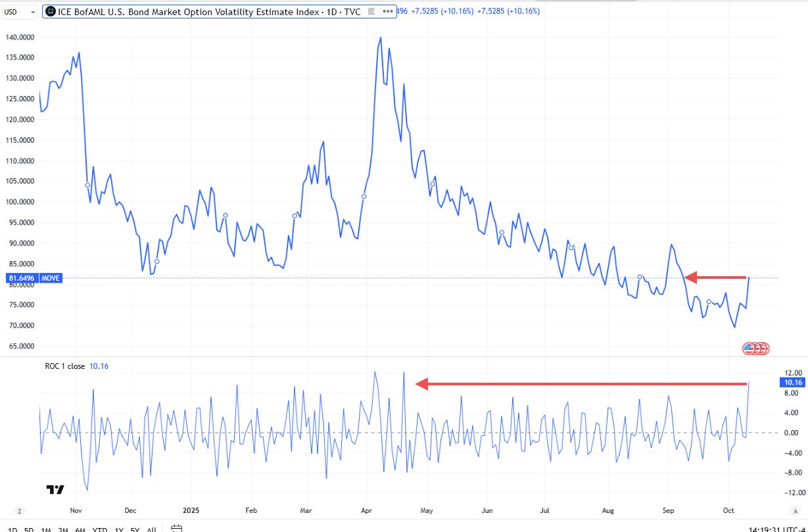Open the USD currency dropdown
The height and width of the screenshot is (532, 808).
[x=19, y=11]
